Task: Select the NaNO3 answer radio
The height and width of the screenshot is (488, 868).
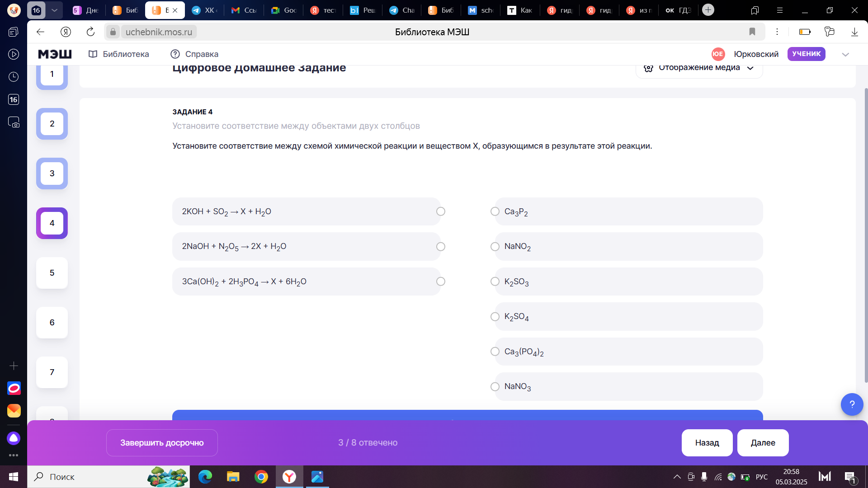Action: 495,387
